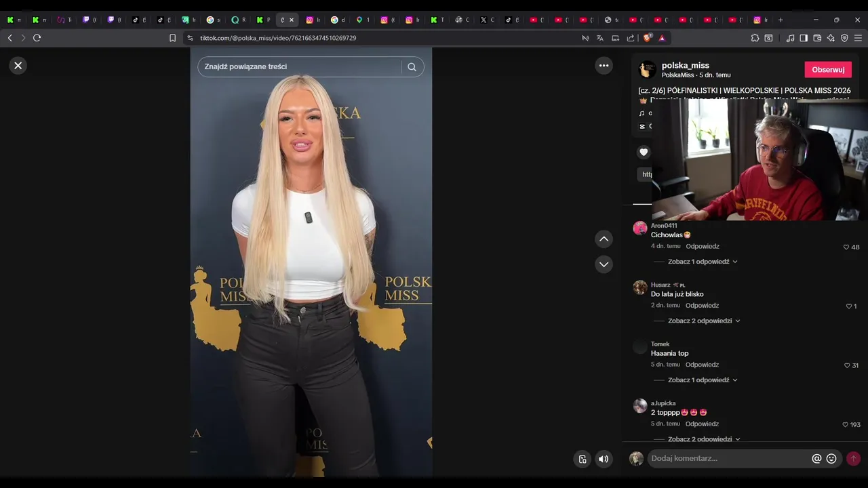Like Tomek's comment
This screenshot has width=868, height=488.
(847, 365)
